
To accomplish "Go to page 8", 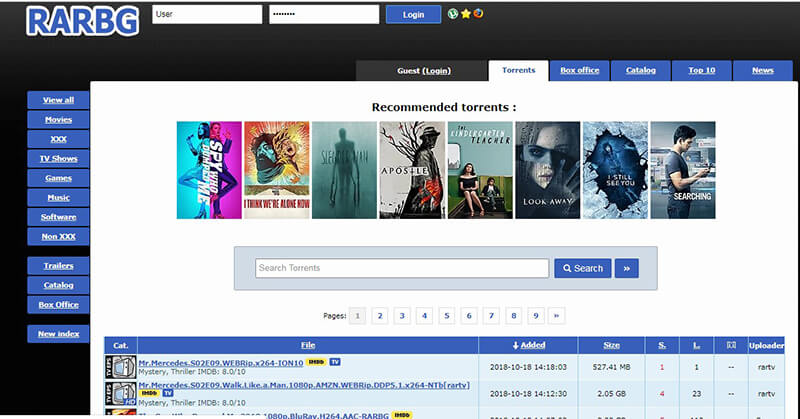I will pyautogui.click(x=514, y=316).
